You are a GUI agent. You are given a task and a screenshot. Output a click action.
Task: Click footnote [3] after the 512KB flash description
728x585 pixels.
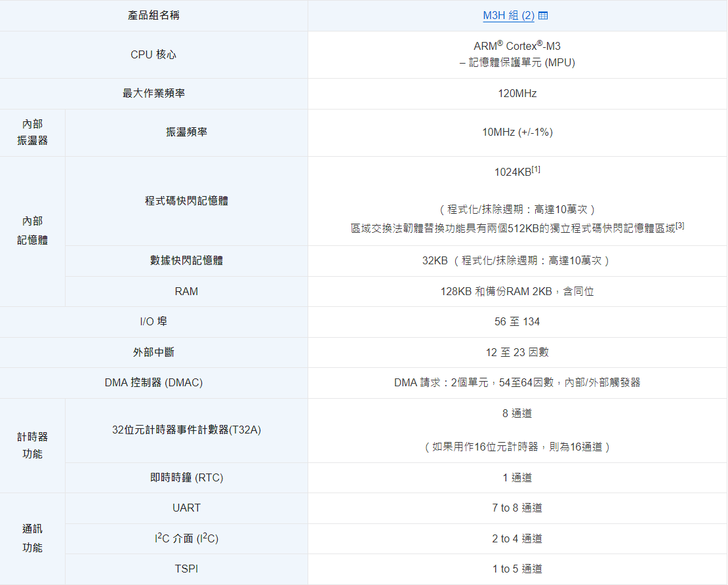(680, 226)
